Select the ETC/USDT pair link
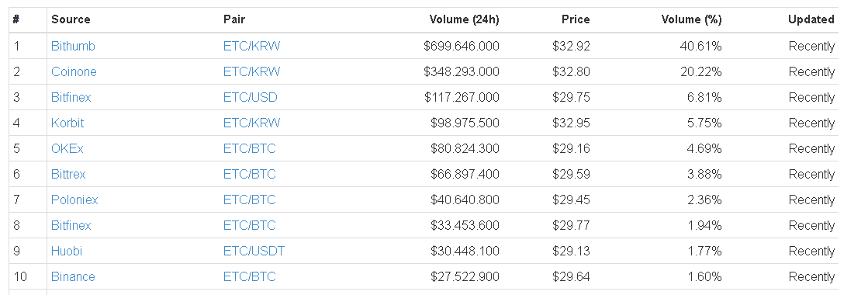Screen dimensions: 868x295 point(254,251)
